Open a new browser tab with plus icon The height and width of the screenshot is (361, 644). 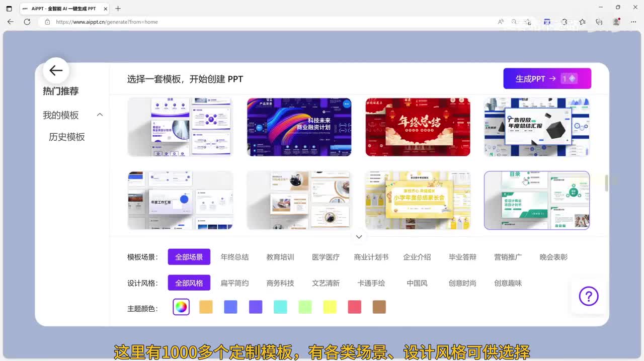[118, 9]
